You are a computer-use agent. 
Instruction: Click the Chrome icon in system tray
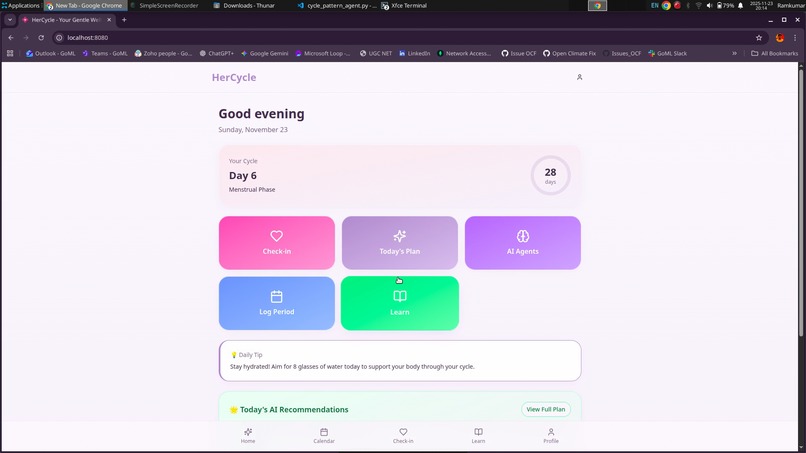tap(666, 5)
